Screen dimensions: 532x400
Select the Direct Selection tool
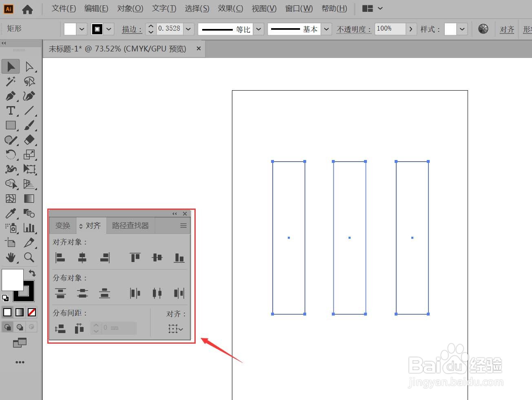click(x=29, y=67)
